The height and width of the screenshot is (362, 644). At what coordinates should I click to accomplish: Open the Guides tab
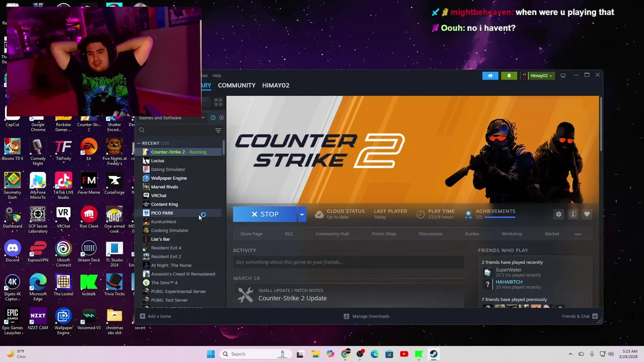(x=472, y=234)
